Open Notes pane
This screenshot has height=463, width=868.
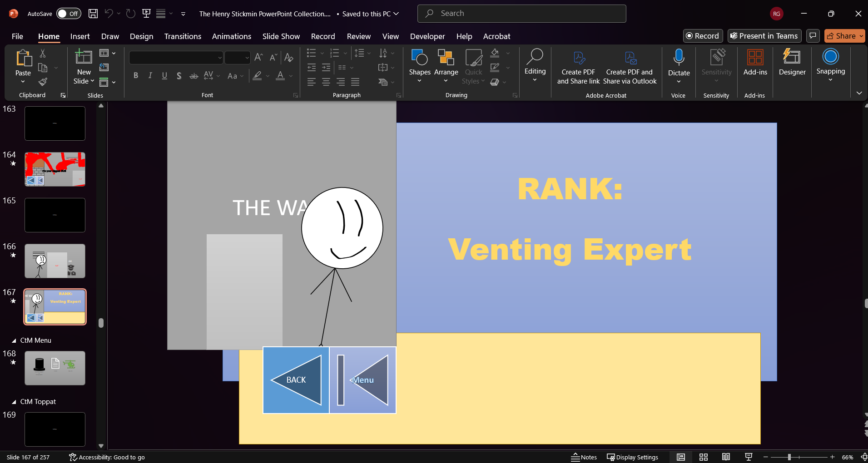coord(584,457)
